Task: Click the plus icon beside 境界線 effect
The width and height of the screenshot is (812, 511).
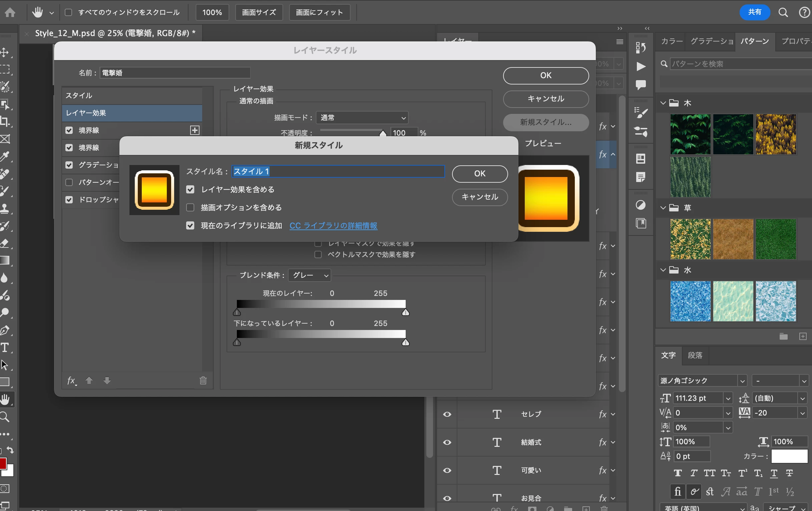Action: coord(194,130)
